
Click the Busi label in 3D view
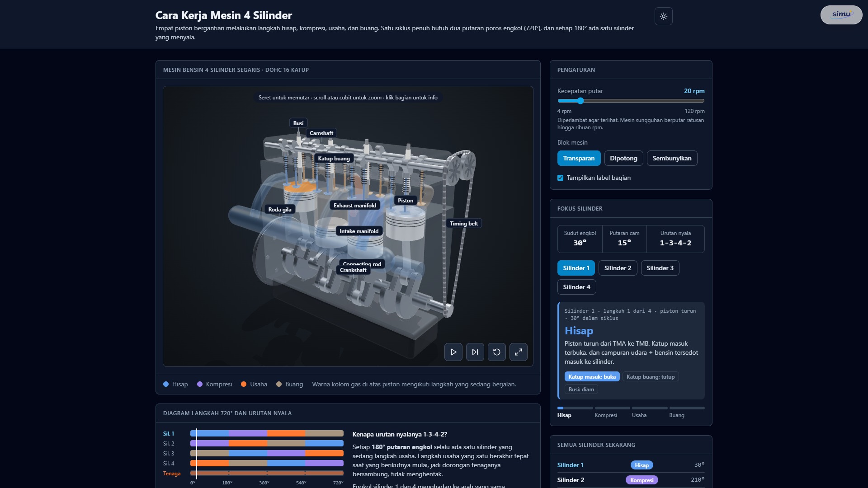298,123
